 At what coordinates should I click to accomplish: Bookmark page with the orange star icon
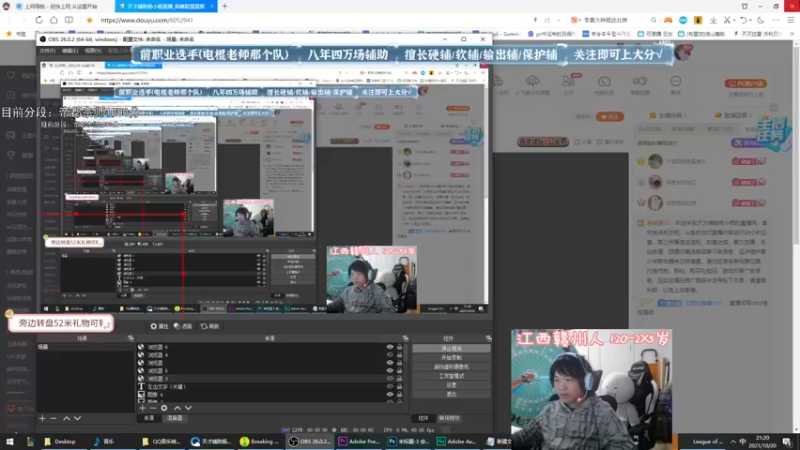[x=89, y=20]
